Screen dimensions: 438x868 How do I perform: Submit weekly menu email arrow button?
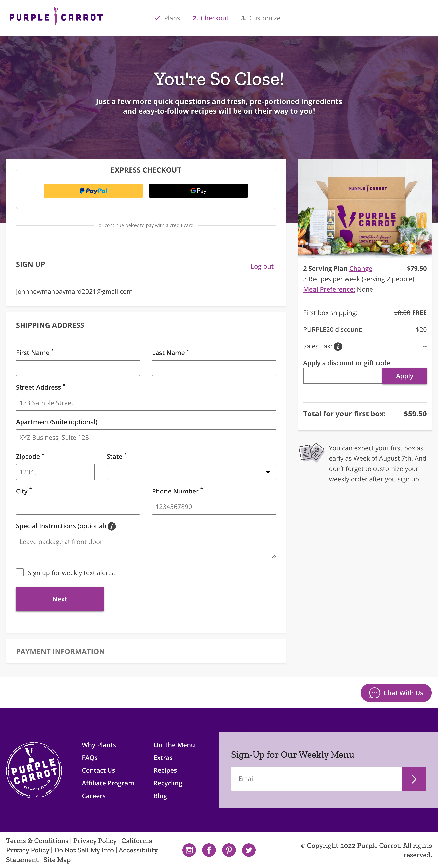tap(414, 778)
